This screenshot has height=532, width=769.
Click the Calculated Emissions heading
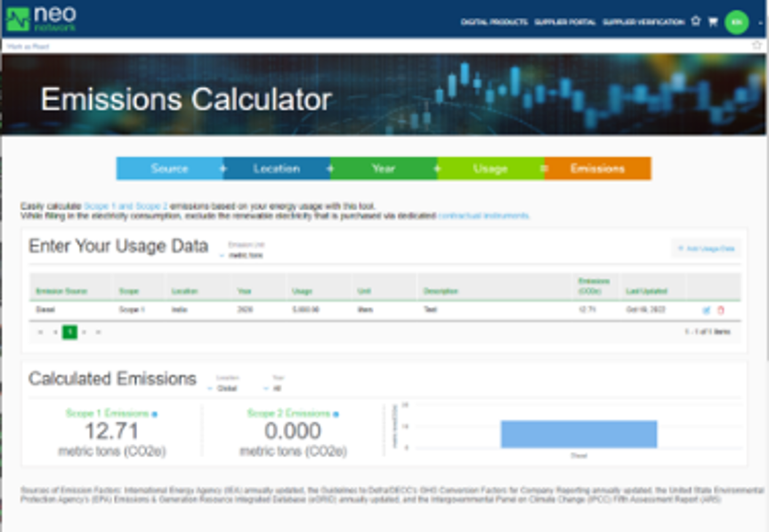pos(112,378)
